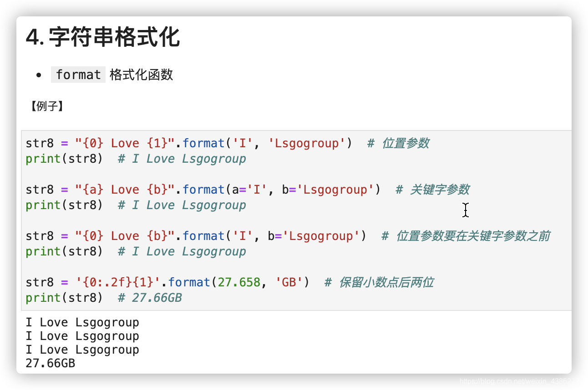
Task: Click the number 27.658 in the code
Action: pyautogui.click(x=239, y=282)
